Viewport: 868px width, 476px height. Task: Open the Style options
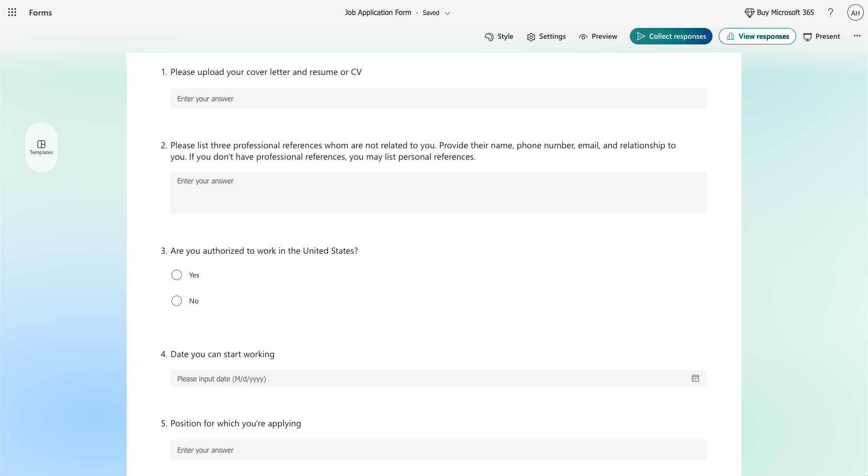499,36
